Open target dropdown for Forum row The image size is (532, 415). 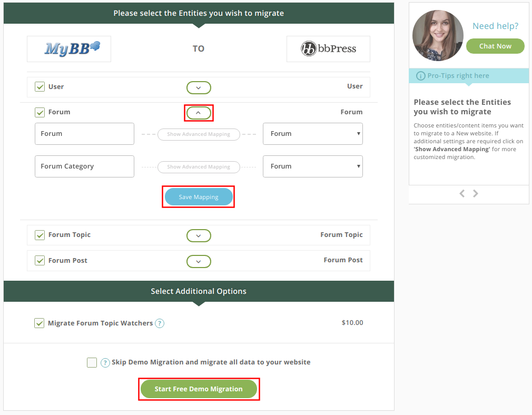coord(312,134)
